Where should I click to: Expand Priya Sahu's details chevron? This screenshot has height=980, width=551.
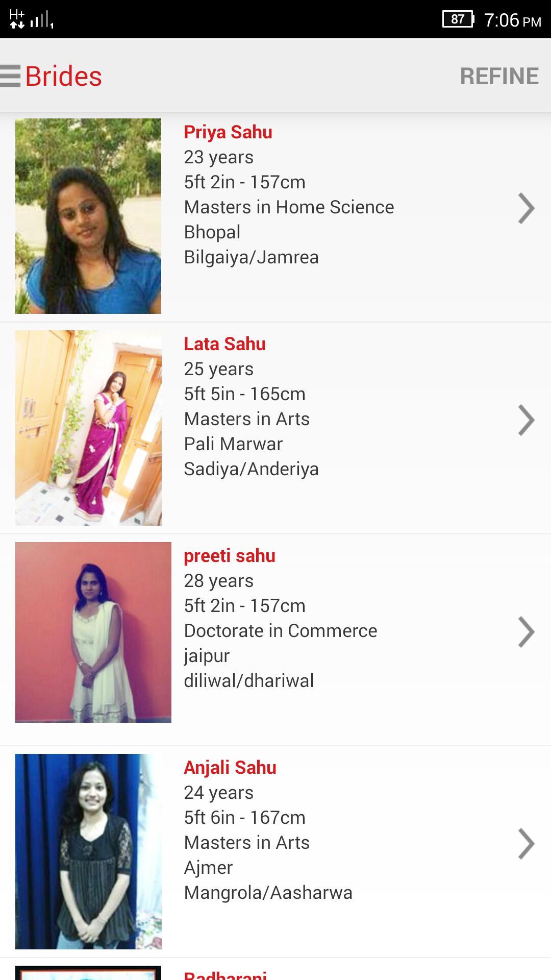click(x=526, y=208)
